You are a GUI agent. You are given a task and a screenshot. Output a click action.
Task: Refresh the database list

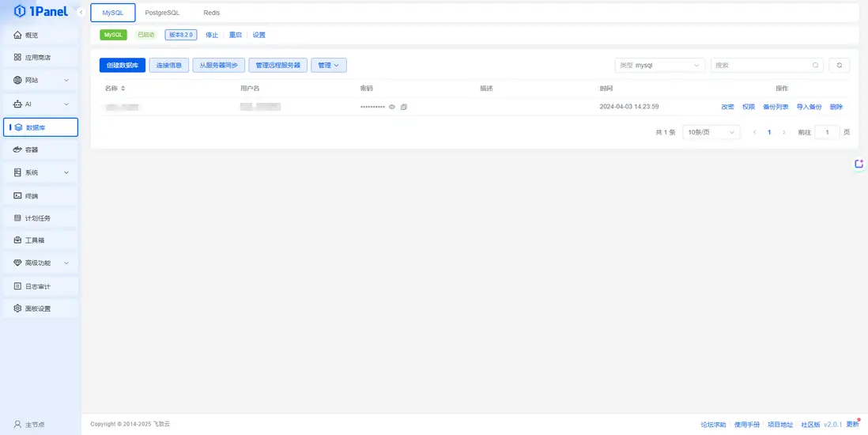[x=840, y=66]
